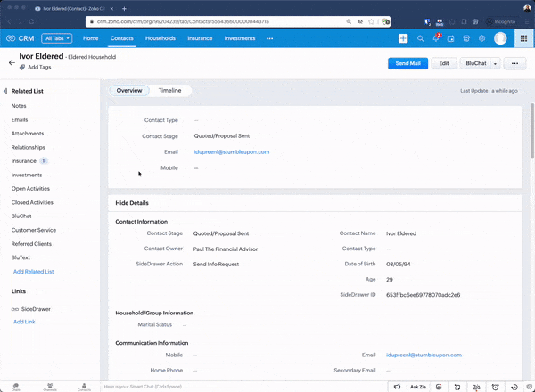Open the All Tabs dropdown
The height and width of the screenshot is (392, 535).
point(56,38)
